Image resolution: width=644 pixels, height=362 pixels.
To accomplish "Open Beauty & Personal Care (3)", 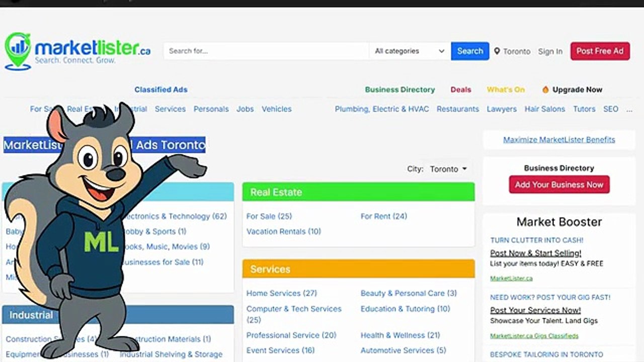I will pyautogui.click(x=409, y=293).
